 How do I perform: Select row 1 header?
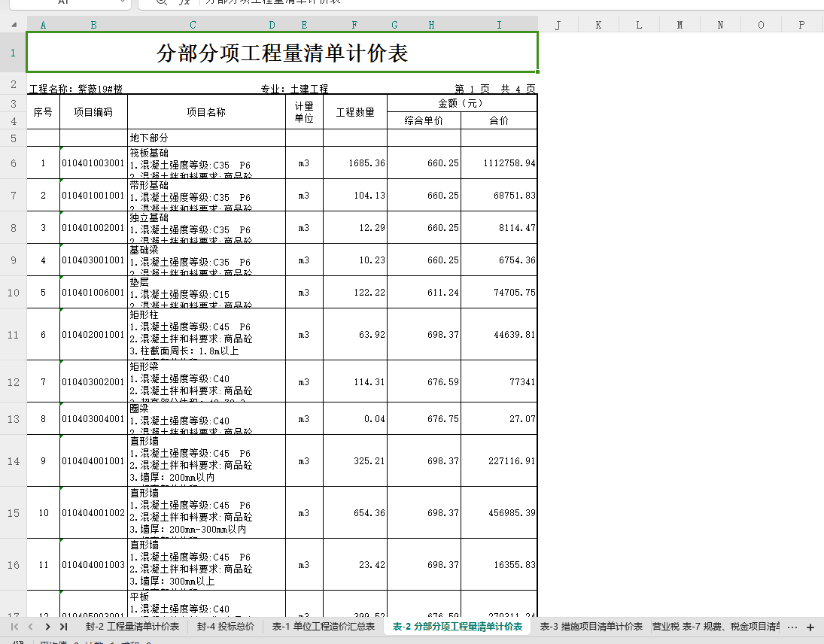[x=13, y=53]
